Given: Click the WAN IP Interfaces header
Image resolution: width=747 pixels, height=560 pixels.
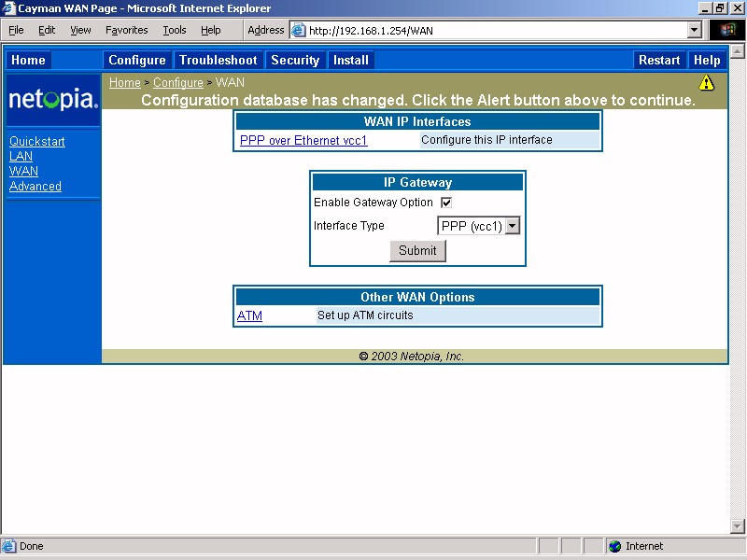Looking at the screenshot, I should pyautogui.click(x=417, y=121).
